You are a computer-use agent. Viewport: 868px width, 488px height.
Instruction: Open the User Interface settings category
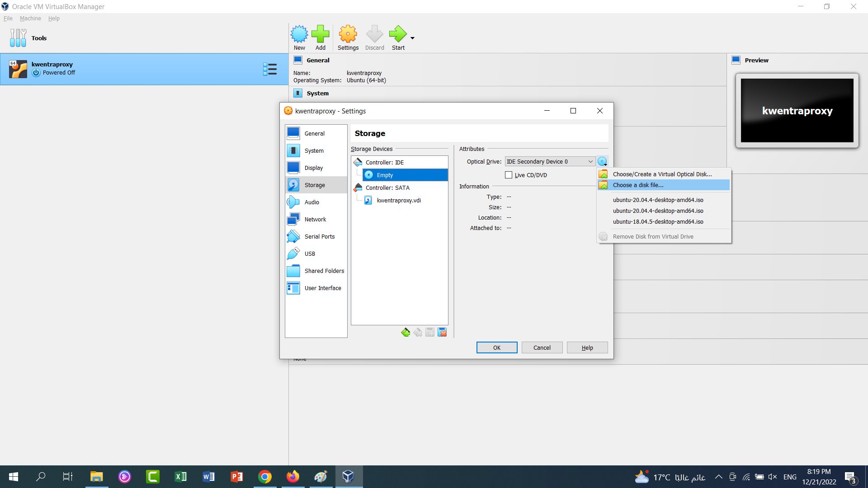[316, 288]
